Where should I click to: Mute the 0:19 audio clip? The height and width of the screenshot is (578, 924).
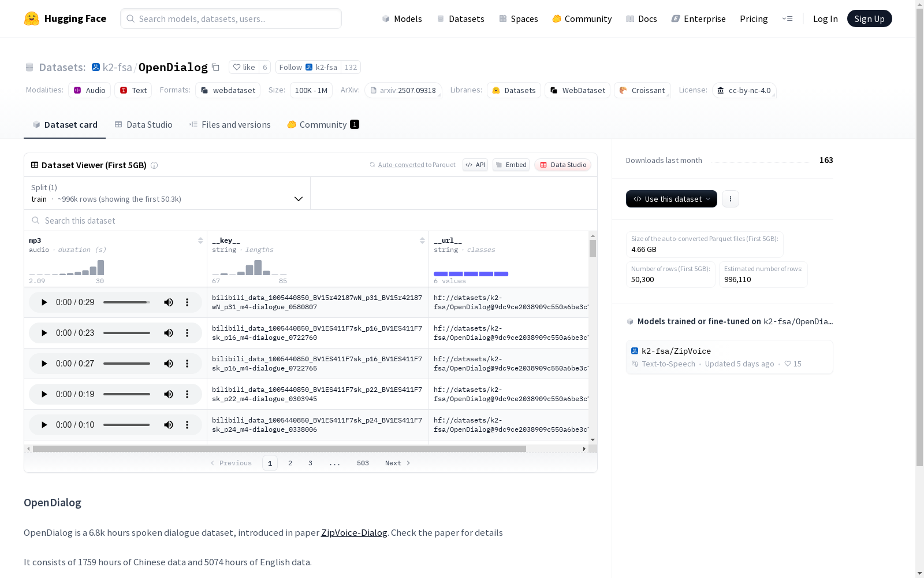[x=169, y=394]
